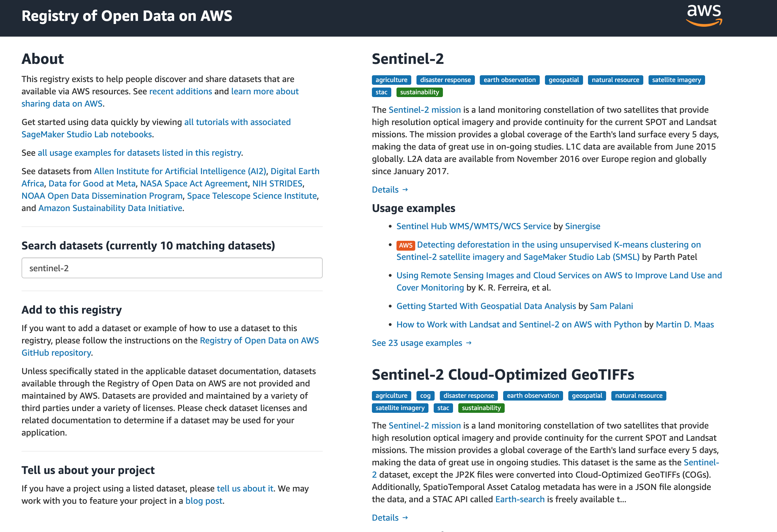Click the cog tag under Cloud-Optimized GeoTIFFs
This screenshot has width=777, height=532.
click(x=425, y=396)
